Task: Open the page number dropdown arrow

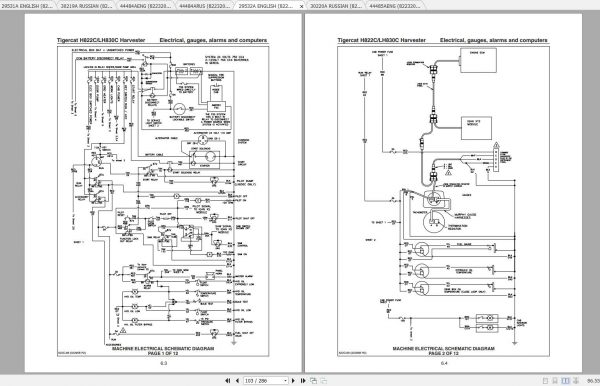Action: (285, 381)
